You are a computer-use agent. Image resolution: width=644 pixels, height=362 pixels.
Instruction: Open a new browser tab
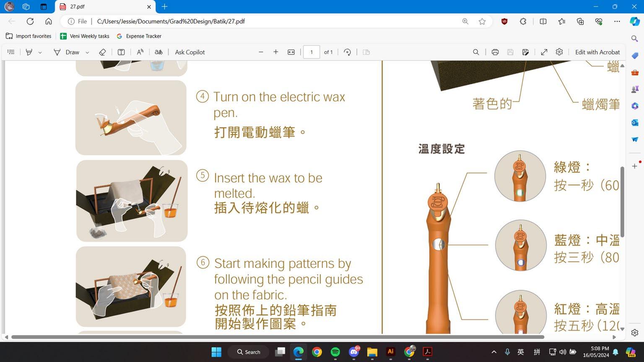[x=164, y=7]
